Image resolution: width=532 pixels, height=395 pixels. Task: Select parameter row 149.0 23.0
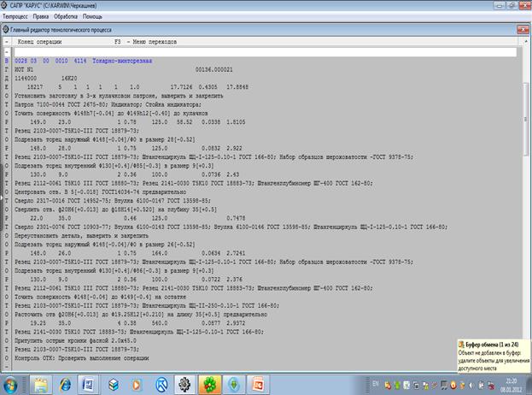coord(137,122)
